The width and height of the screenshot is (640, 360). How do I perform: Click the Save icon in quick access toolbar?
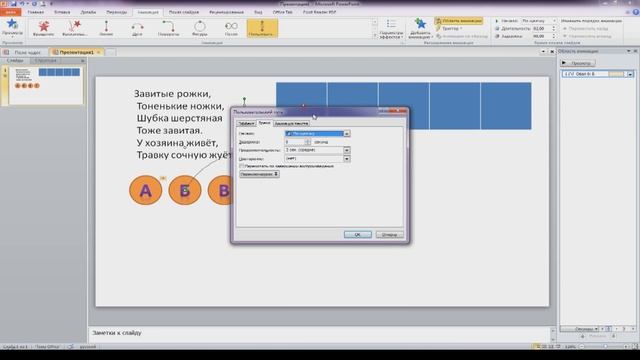click(x=13, y=4)
